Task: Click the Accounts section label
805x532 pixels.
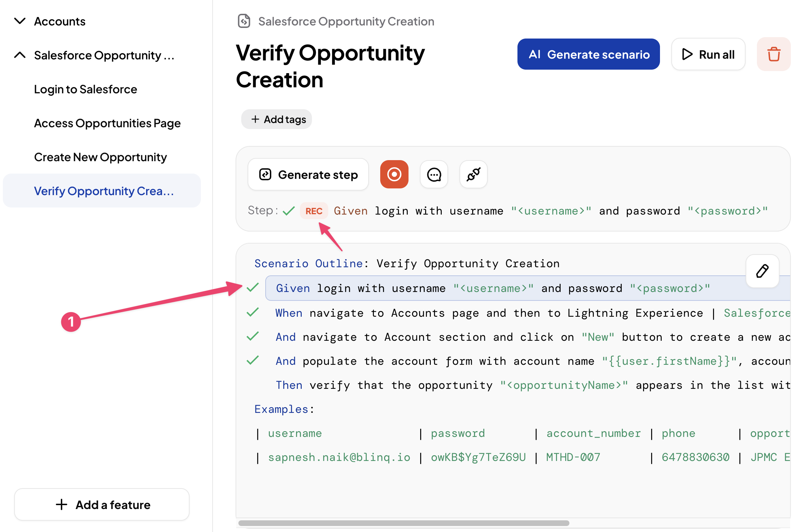Action: [x=60, y=21]
